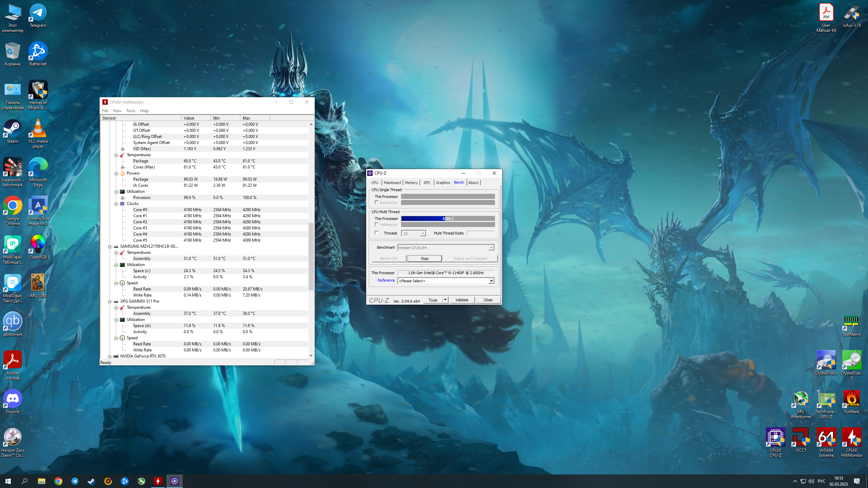This screenshot has width=868, height=488.
Task: Click the Validate button in CPU-Z
Action: 461,300
